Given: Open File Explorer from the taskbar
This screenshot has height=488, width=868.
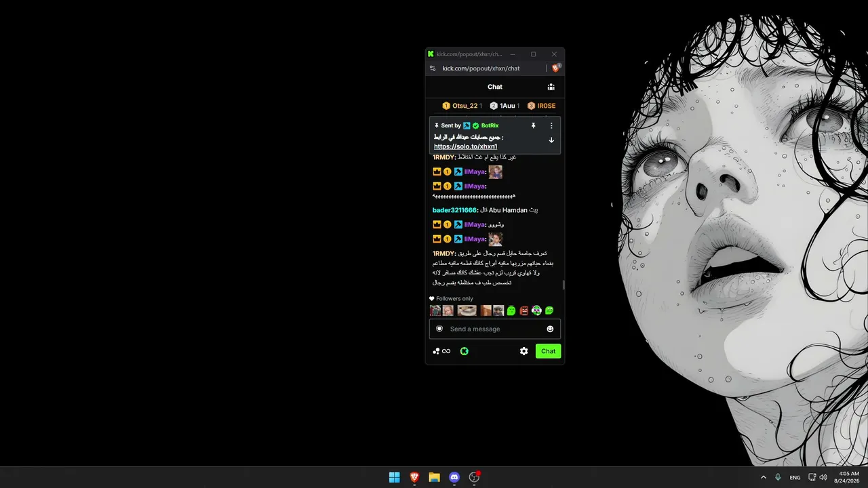Looking at the screenshot, I should coord(434,477).
